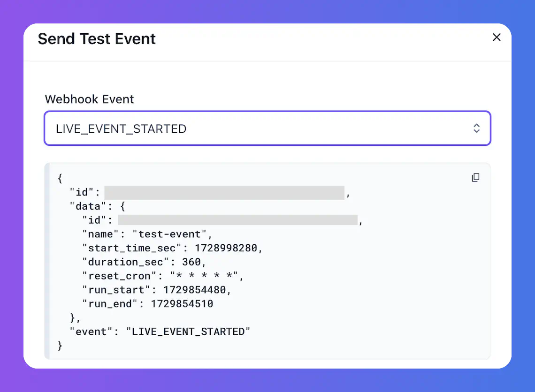Click the run_start value 1729854480
This screenshot has height=392, width=535.
click(194, 290)
